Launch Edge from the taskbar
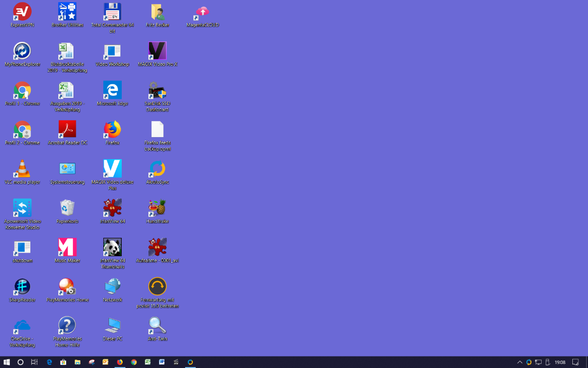This screenshot has height=368, width=588. [x=50, y=362]
